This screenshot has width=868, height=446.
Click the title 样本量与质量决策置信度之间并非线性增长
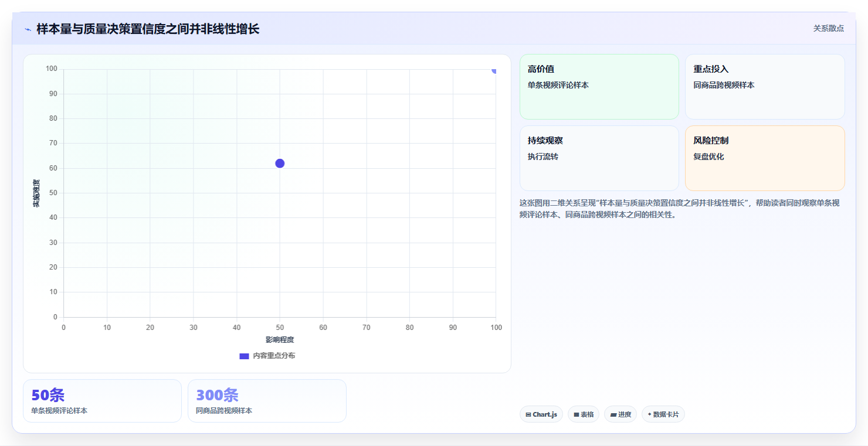pos(148,29)
